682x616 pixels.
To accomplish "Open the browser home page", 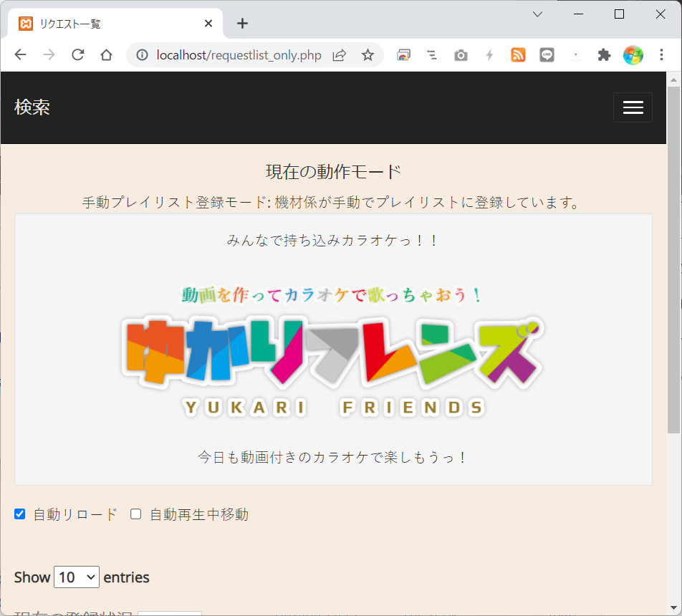I will (x=106, y=55).
